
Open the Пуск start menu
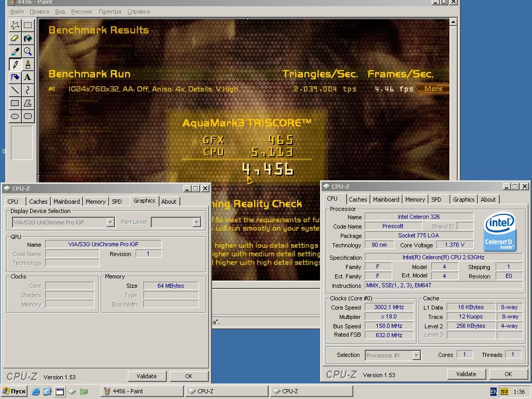14,392
